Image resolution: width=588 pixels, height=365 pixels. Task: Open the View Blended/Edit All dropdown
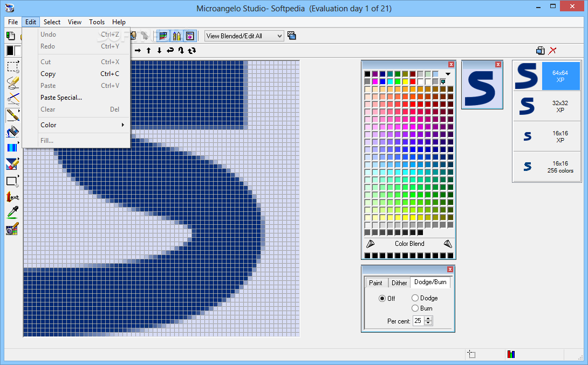(x=244, y=36)
